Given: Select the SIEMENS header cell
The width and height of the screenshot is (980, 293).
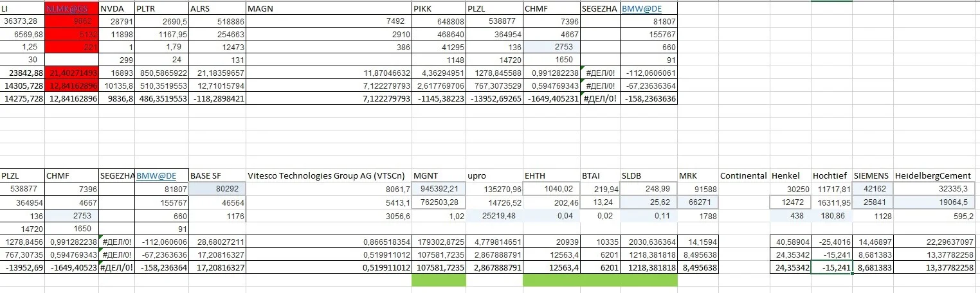Looking at the screenshot, I should click(873, 175).
